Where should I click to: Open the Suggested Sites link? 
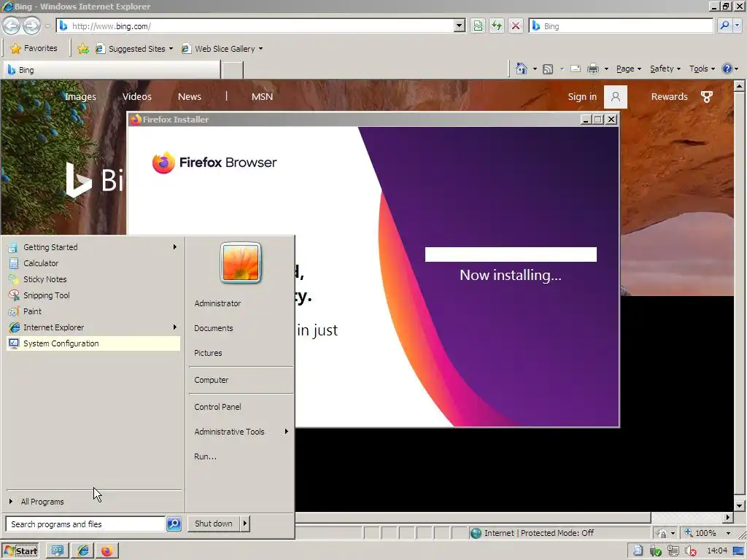(134, 49)
